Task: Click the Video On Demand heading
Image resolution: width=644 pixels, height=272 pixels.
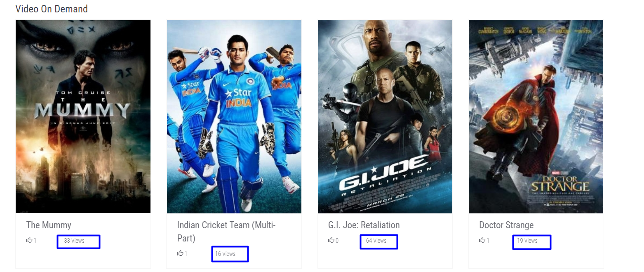Action: [x=52, y=9]
